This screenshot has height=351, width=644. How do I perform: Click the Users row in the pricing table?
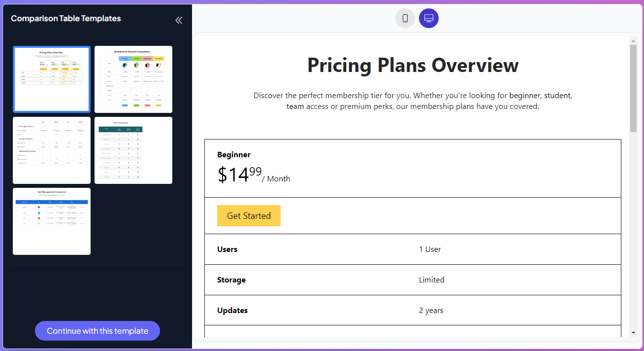(x=227, y=249)
